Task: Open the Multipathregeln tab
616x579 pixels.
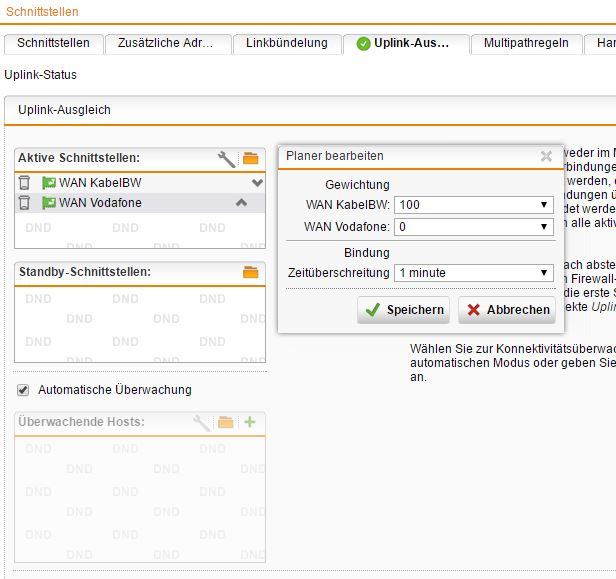Action: click(526, 43)
